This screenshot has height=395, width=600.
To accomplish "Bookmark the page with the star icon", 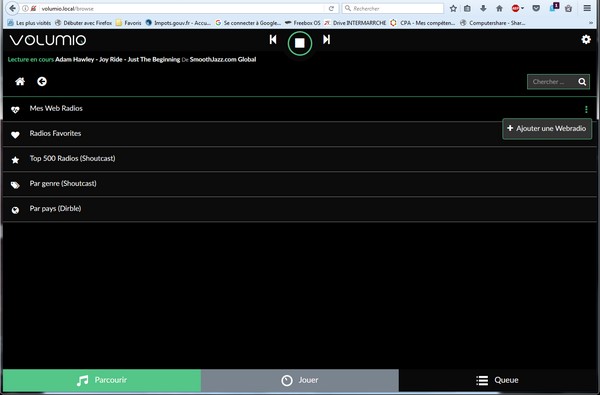I will click(453, 8).
